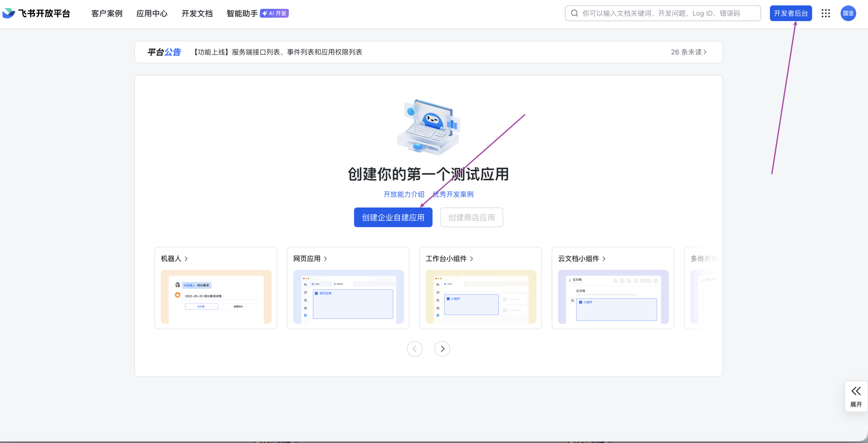The height and width of the screenshot is (443, 868).
Task: Click the magnifier icon in the search bar
Action: pos(574,13)
